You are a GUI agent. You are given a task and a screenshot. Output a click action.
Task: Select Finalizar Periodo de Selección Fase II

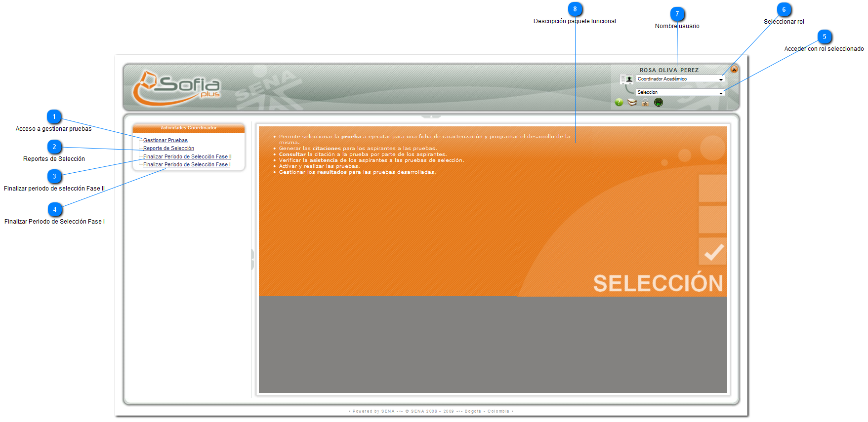click(187, 156)
